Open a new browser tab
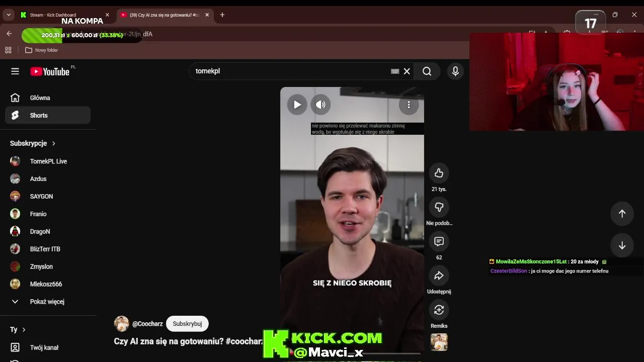The image size is (644, 362). [x=222, y=15]
